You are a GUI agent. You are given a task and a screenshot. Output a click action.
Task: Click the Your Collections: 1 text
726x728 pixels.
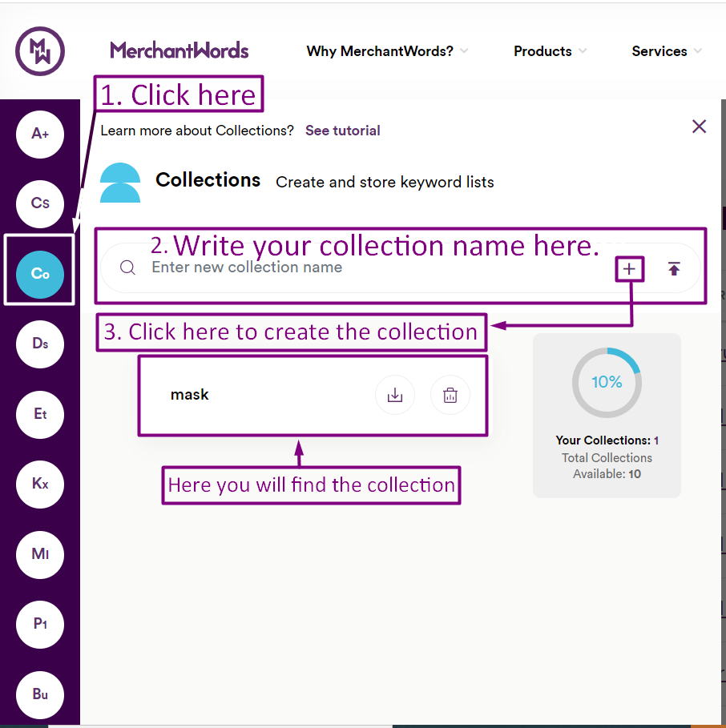click(x=607, y=440)
